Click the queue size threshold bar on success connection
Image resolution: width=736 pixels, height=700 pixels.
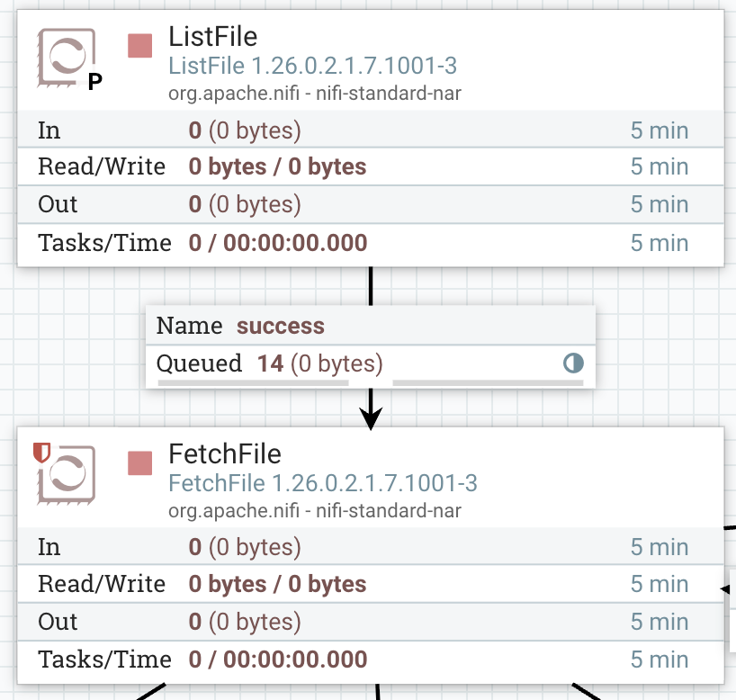point(489,383)
